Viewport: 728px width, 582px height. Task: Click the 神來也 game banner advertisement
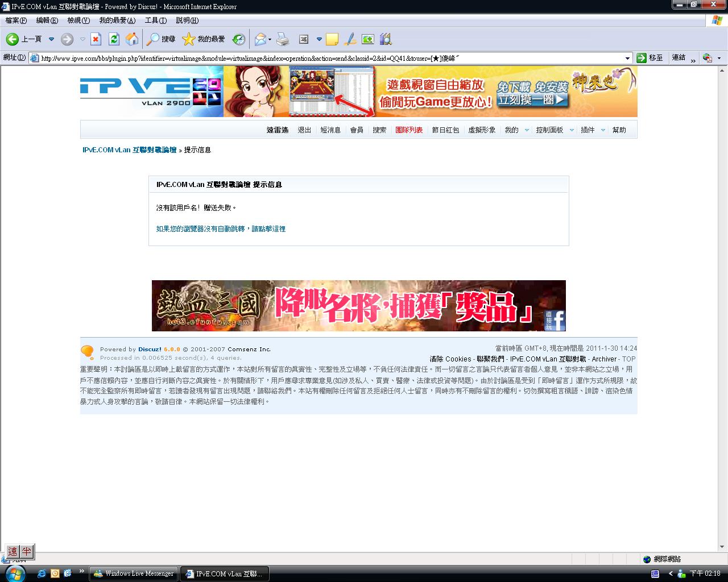pos(431,92)
